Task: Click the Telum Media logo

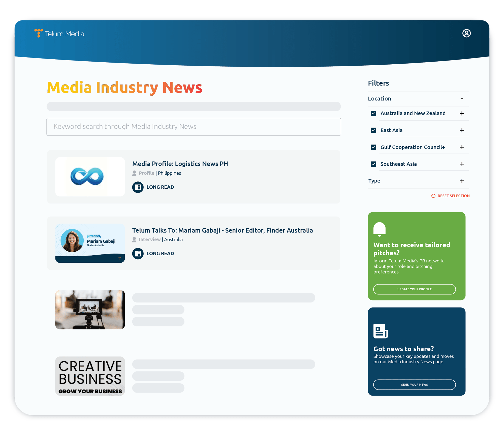Action: (x=59, y=34)
